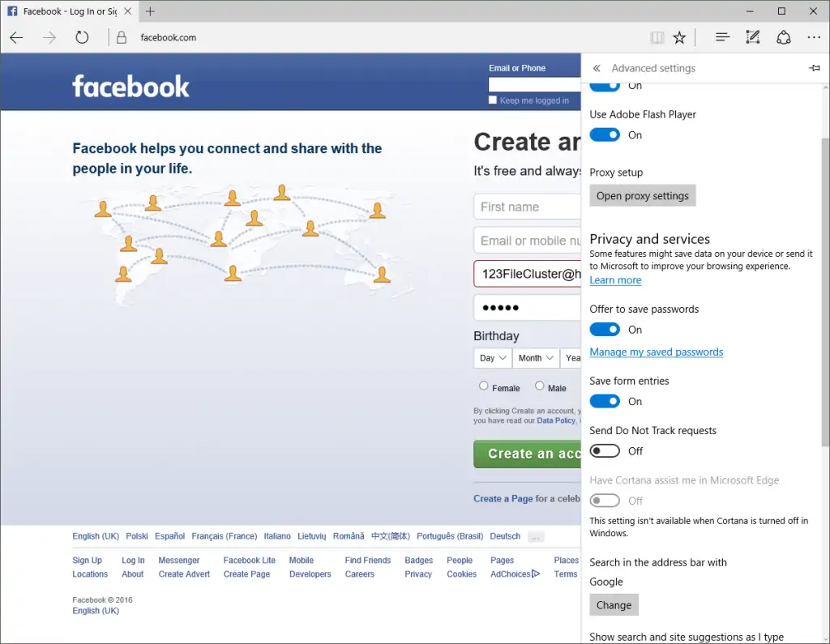
Task: Enable Send Do Not Track requests
Action: tap(605, 451)
